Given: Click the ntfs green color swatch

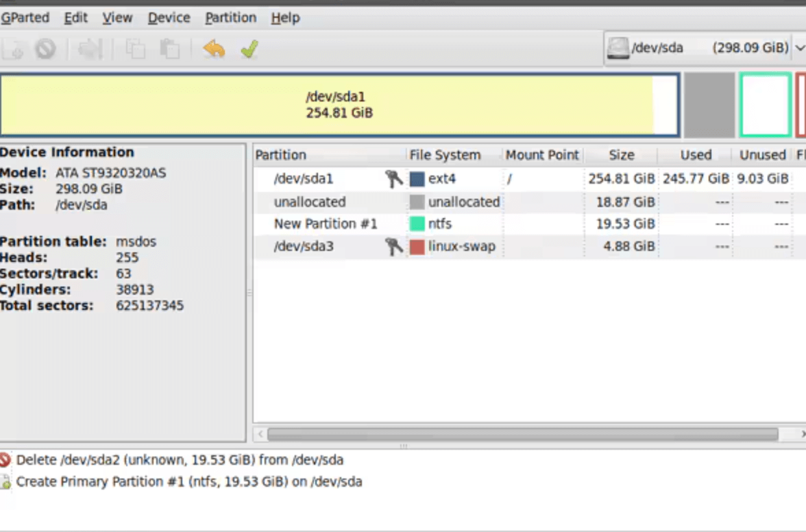Looking at the screenshot, I should [x=417, y=224].
